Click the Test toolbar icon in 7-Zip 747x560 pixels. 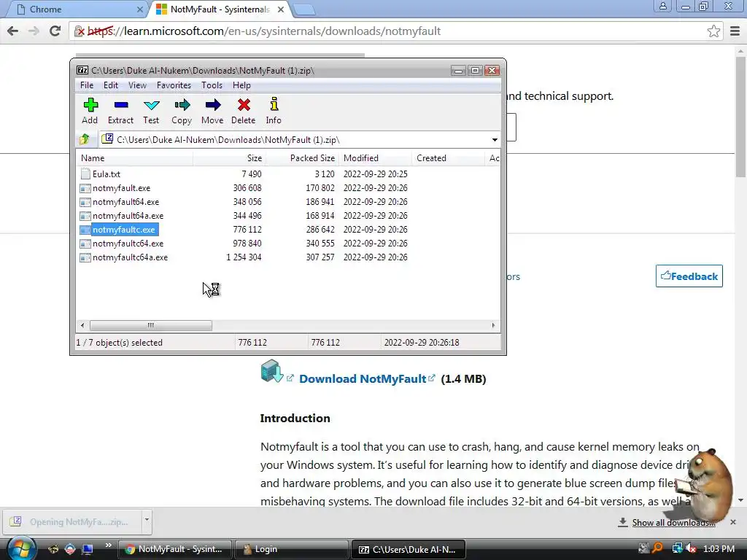[152, 105]
